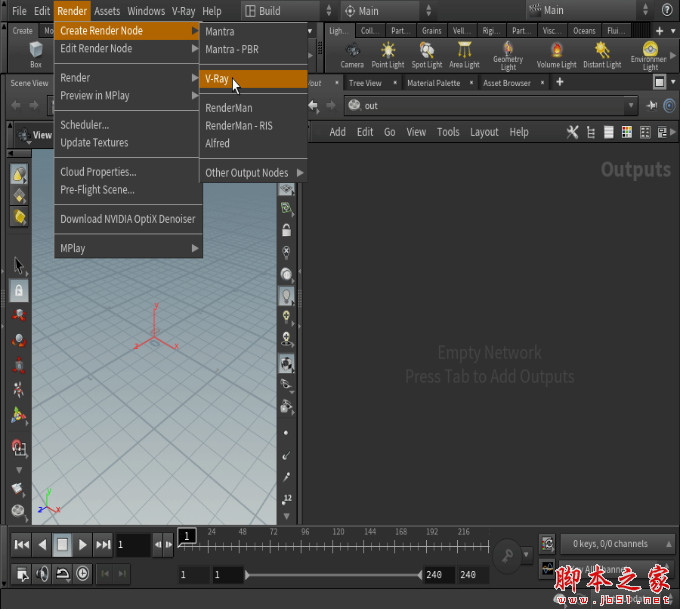Create a Point Light from shelf
Screen dimensions: 681x611
point(387,56)
